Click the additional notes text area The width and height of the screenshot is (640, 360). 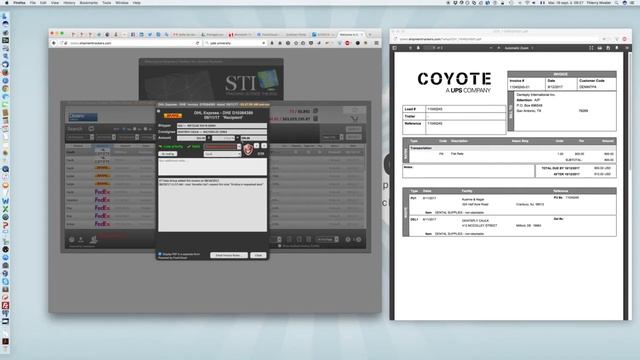212,167
